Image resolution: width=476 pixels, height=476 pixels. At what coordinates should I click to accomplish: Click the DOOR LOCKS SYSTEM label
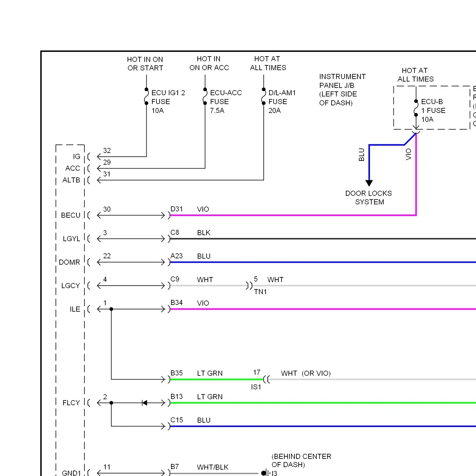[369, 198]
